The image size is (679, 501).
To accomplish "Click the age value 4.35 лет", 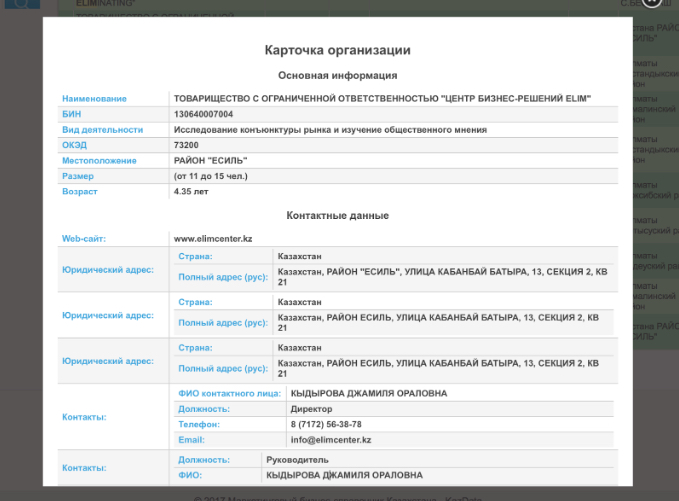I will [191, 191].
